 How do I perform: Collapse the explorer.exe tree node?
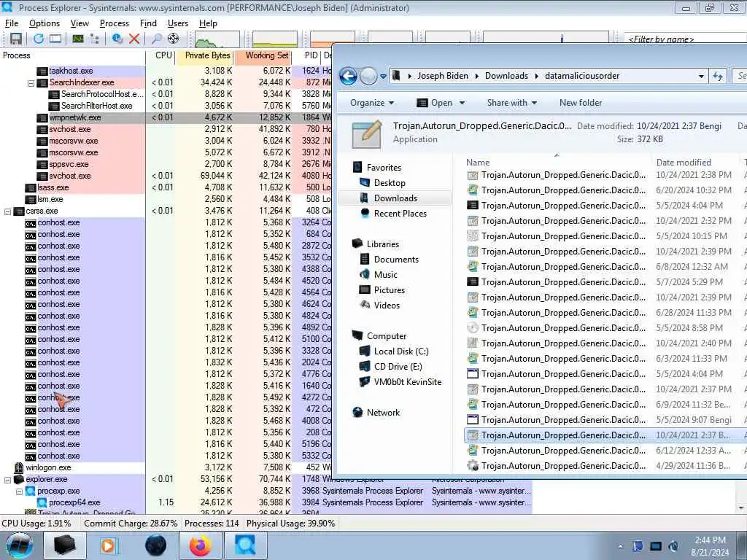pos(7,480)
